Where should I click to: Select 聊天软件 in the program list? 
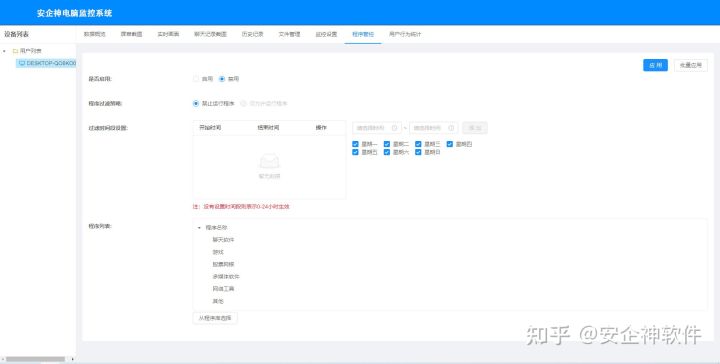coord(223,240)
